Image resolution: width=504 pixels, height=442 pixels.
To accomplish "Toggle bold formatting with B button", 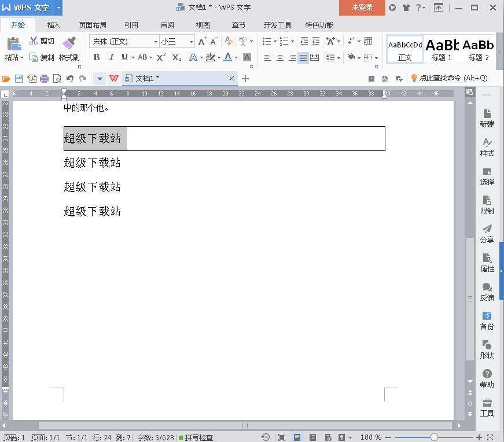I will (x=97, y=57).
